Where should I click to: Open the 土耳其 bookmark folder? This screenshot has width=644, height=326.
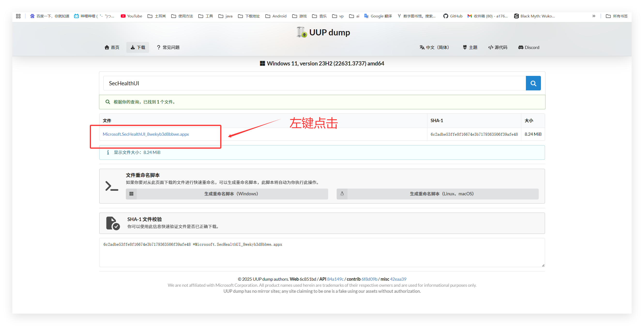coord(157,16)
